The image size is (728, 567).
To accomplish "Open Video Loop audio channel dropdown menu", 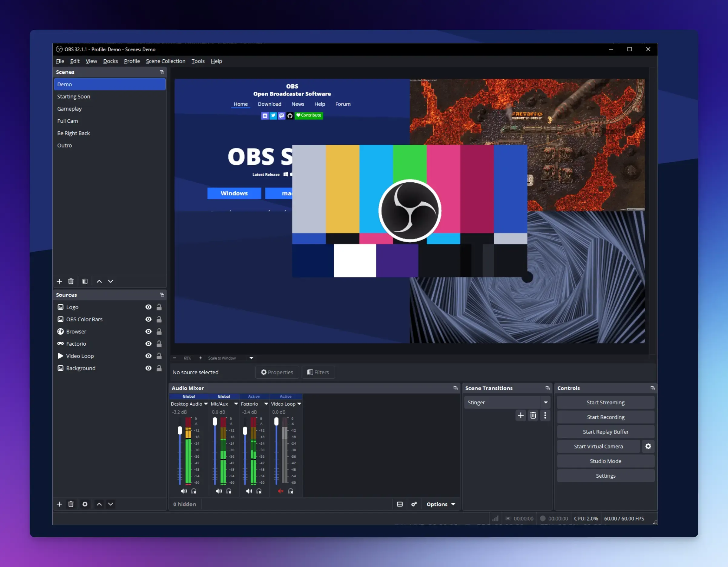I will click(x=299, y=404).
